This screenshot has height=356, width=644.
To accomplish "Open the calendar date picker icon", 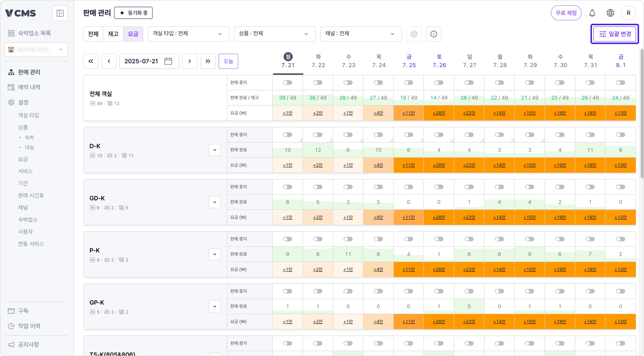I will coord(168,61).
